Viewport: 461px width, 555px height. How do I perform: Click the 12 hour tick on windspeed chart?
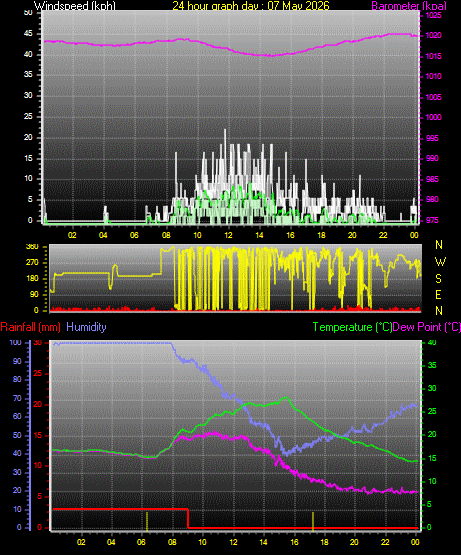[x=228, y=235]
